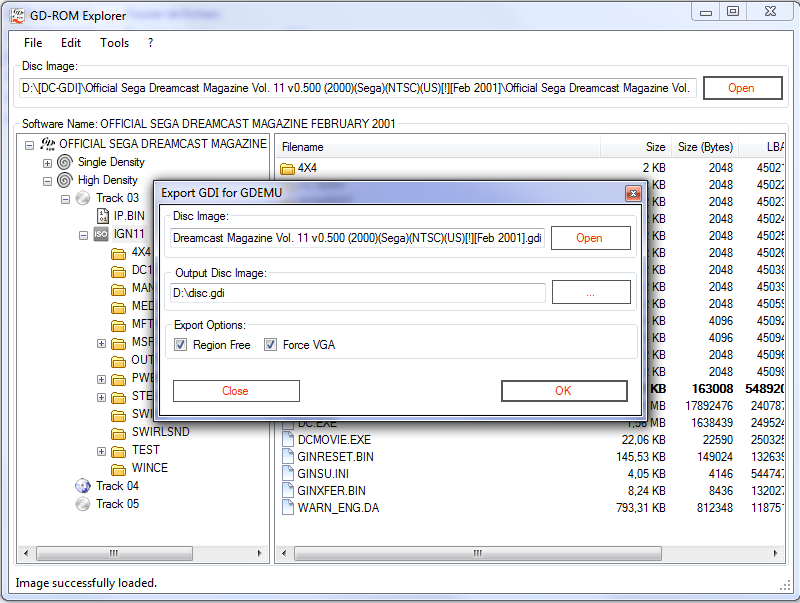Expand the TEST folder node
Screen dimensions: 800x603
tap(101, 451)
